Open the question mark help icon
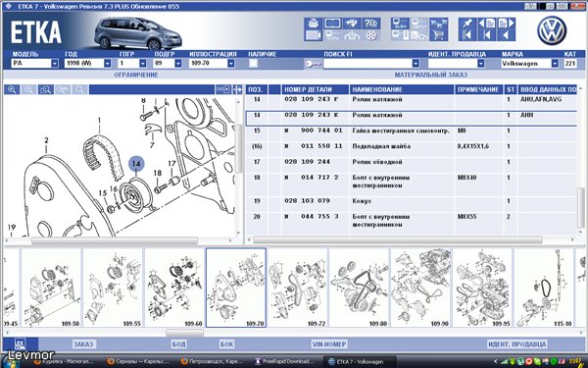The height and width of the screenshot is (368, 588). (x=371, y=24)
